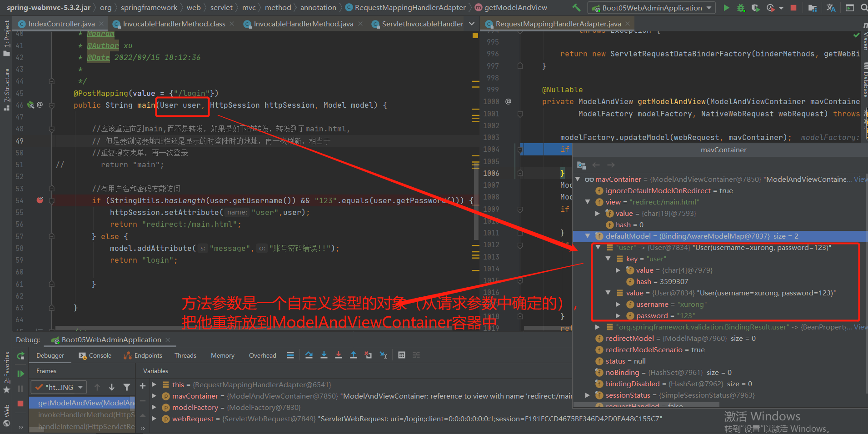Click the back arrow in the mavContainer popup
Image resolution: width=868 pixels, height=434 pixels.
[596, 165]
